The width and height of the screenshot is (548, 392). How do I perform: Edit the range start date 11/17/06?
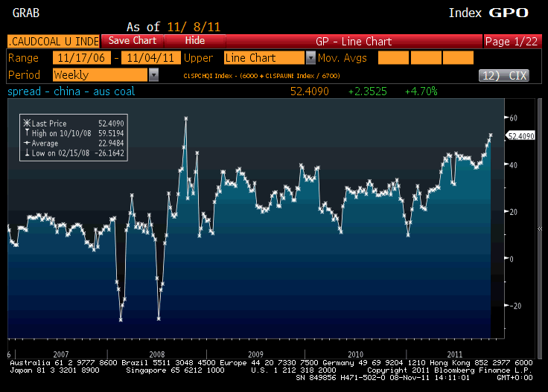click(x=81, y=58)
